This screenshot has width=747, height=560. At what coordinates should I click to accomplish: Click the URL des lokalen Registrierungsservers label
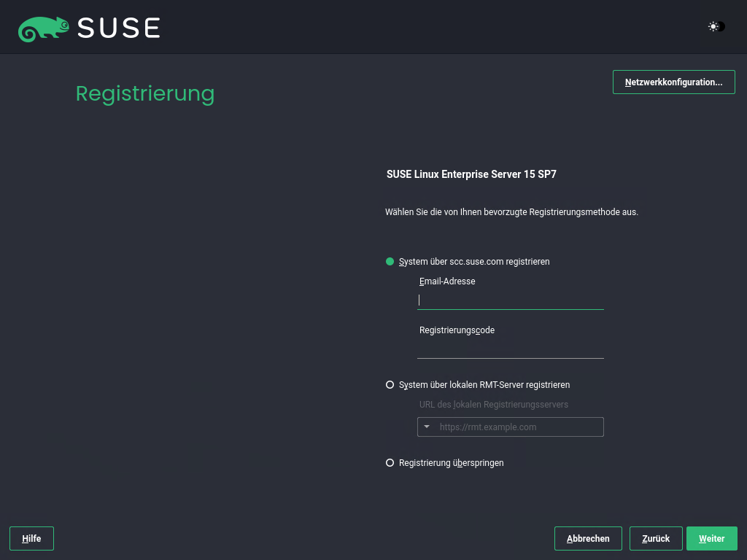(x=494, y=405)
